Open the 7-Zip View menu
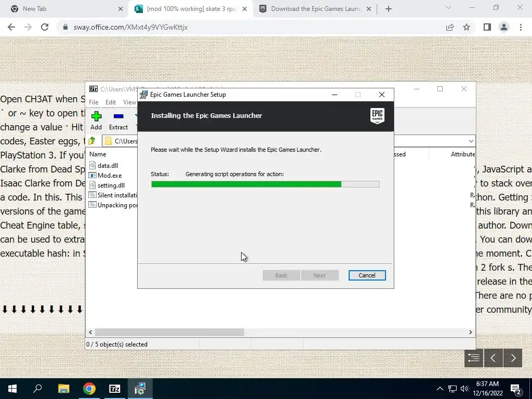 coord(129,102)
